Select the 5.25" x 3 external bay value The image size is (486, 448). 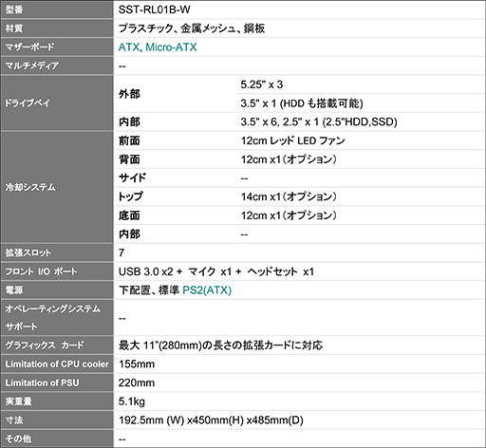coord(262,84)
